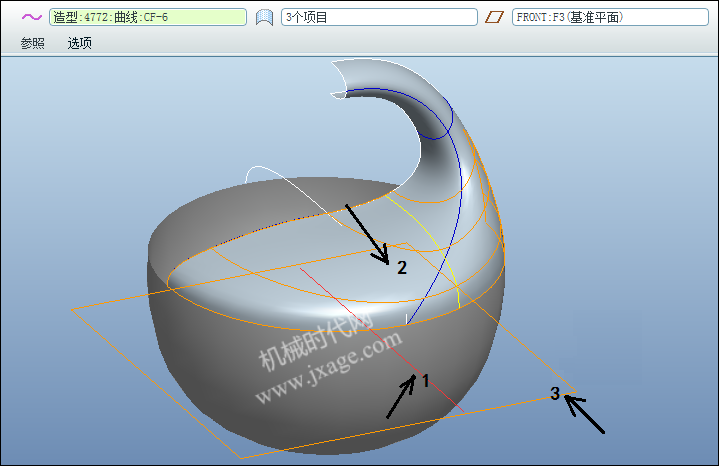Click the datum plane icon
The width and height of the screenshot is (719, 466).
click(494, 17)
